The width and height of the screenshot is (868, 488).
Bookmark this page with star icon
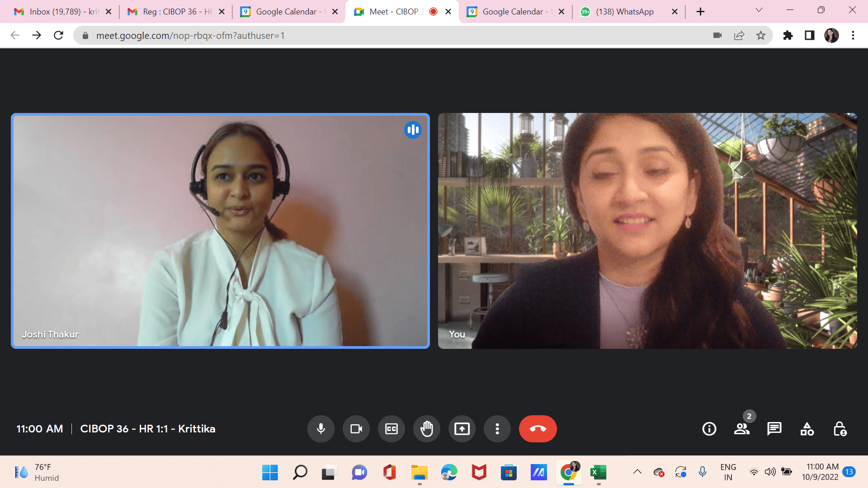tap(761, 35)
